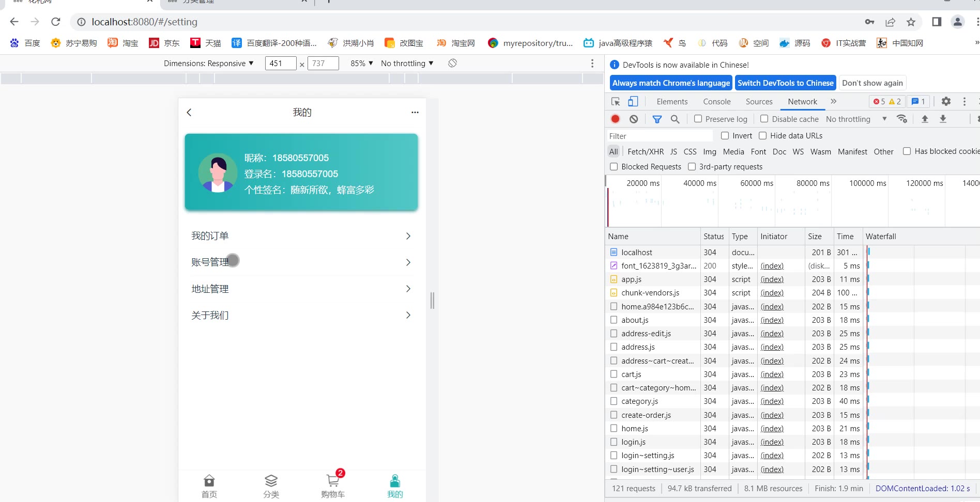Filter requests by CSS type
980x502 pixels.
click(690, 151)
